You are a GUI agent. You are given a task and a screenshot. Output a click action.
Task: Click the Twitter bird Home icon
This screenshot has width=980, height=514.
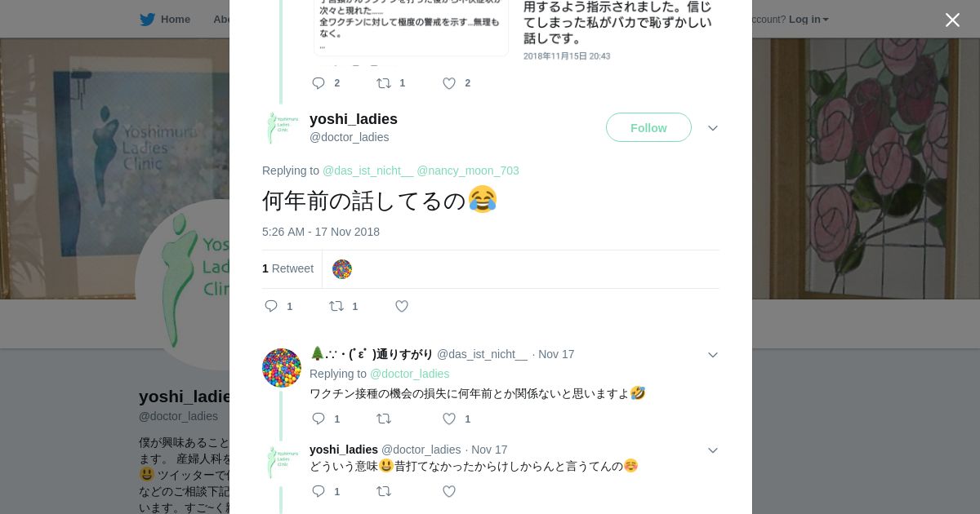[147, 19]
